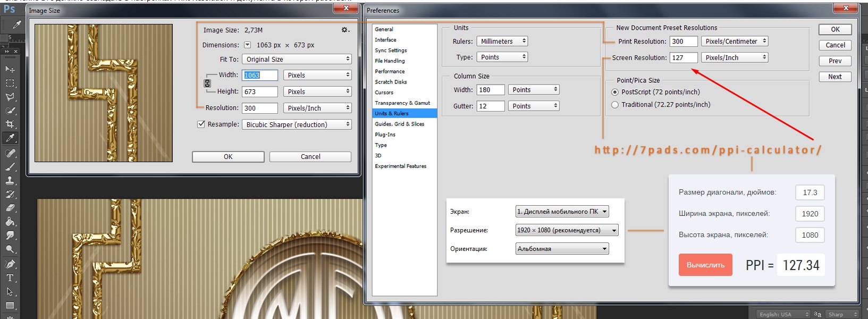This screenshot has width=868, height=319.
Task: Click the Print Resolution 300 input field
Action: (683, 41)
